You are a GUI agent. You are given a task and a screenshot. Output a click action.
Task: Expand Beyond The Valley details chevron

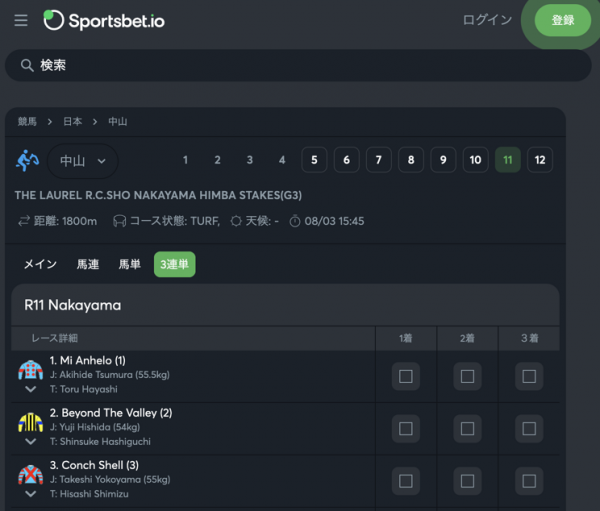click(x=30, y=441)
